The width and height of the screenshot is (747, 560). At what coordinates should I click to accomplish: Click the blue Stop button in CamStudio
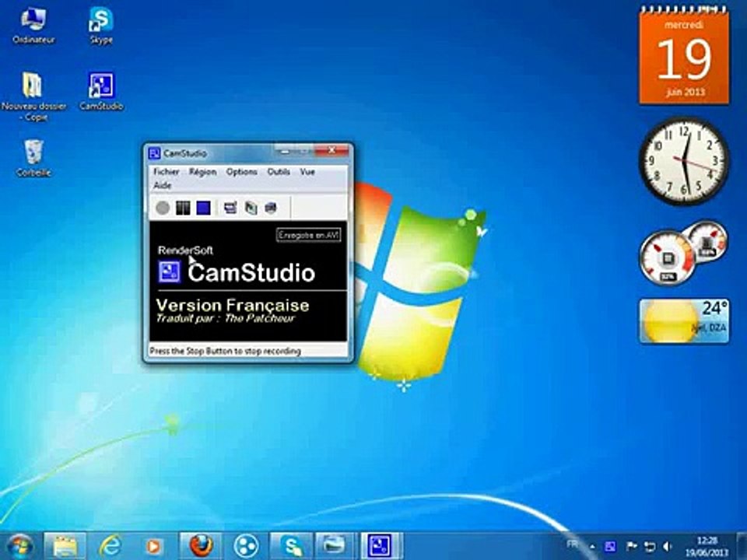[203, 208]
